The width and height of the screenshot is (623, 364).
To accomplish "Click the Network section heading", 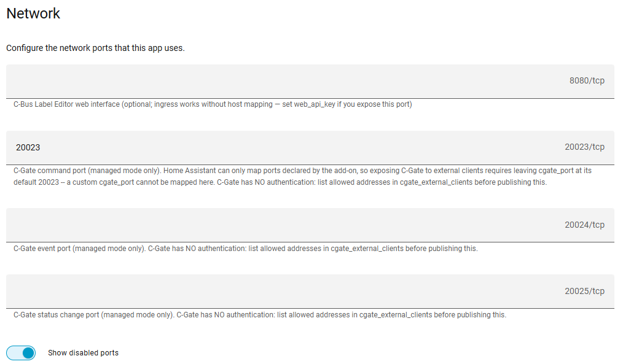I will coord(33,14).
